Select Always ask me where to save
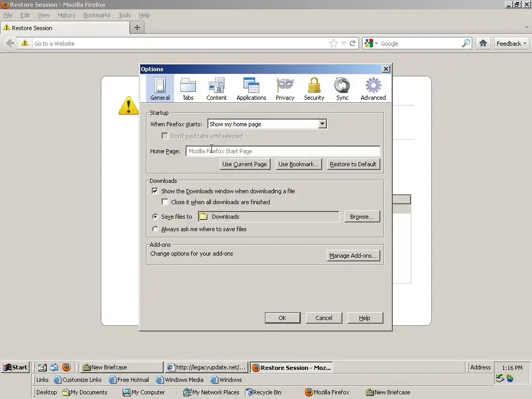 tap(155, 229)
